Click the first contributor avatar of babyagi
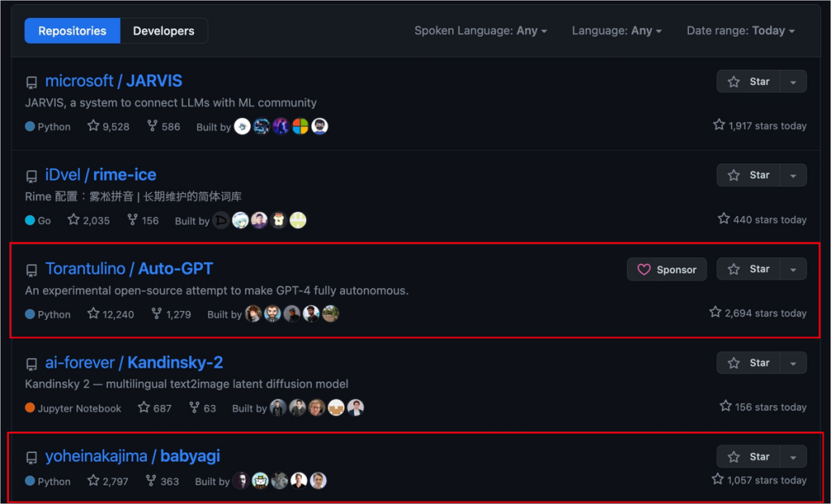This screenshot has height=504, width=831. pos(241,480)
